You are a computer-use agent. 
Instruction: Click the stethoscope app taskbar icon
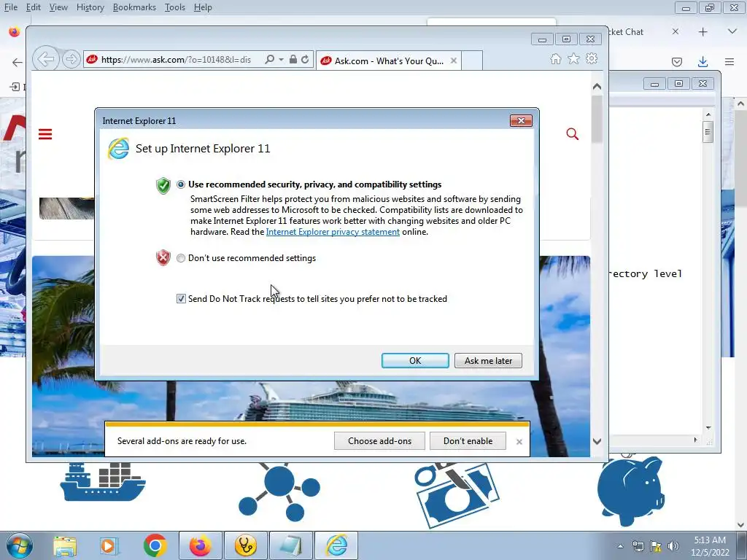click(246, 545)
